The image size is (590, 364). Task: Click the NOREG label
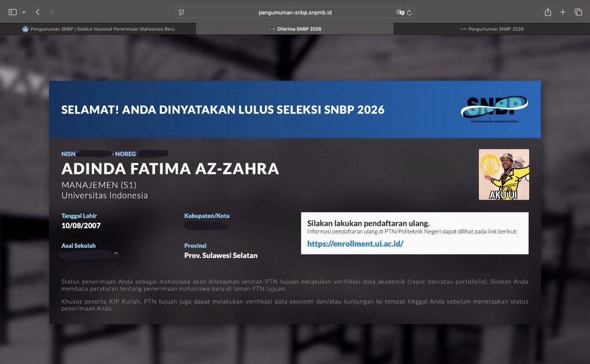pos(125,154)
